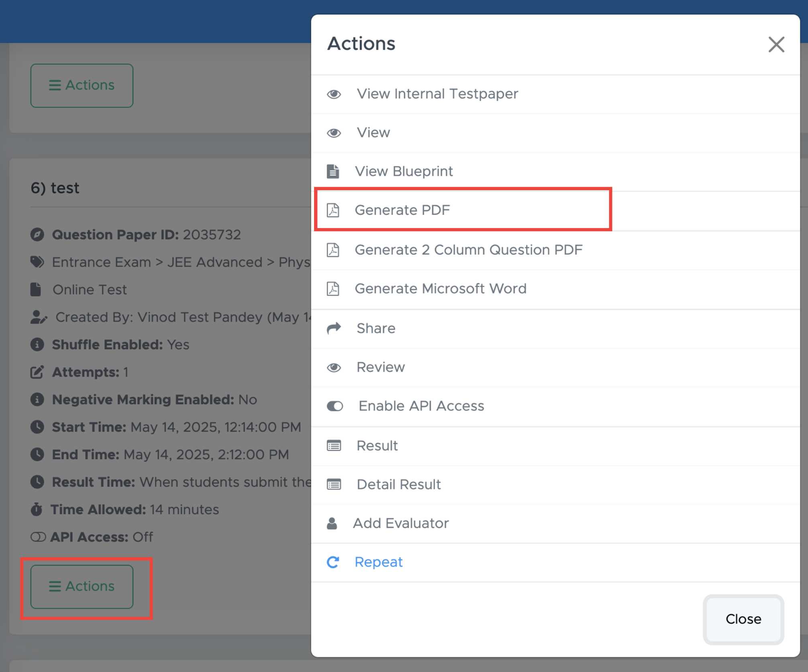Viewport: 808px width, 672px height.
Task: Select the View menu entry
Action: 373,132
